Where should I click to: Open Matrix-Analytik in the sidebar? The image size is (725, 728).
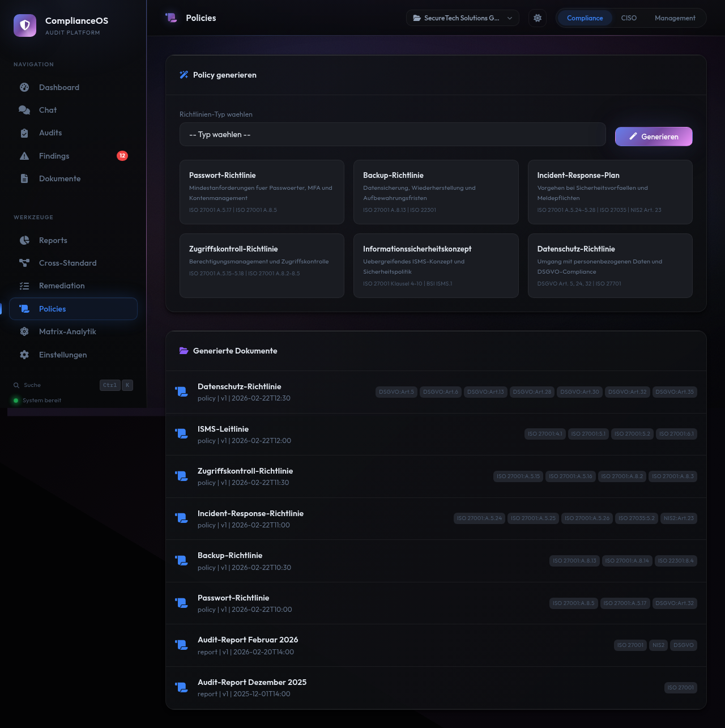[67, 331]
